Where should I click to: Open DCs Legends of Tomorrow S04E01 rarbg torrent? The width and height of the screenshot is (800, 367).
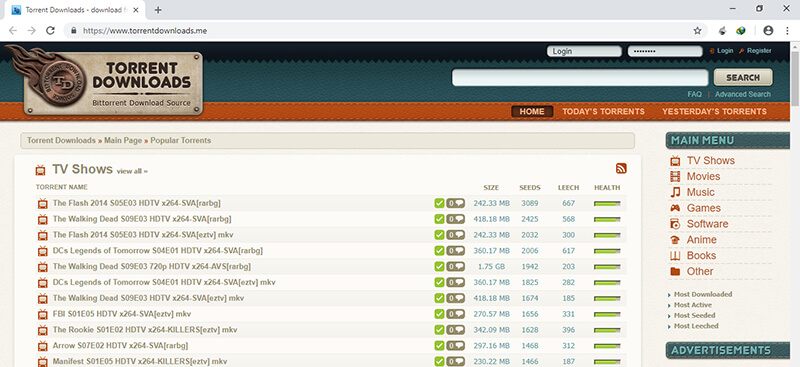(158, 251)
